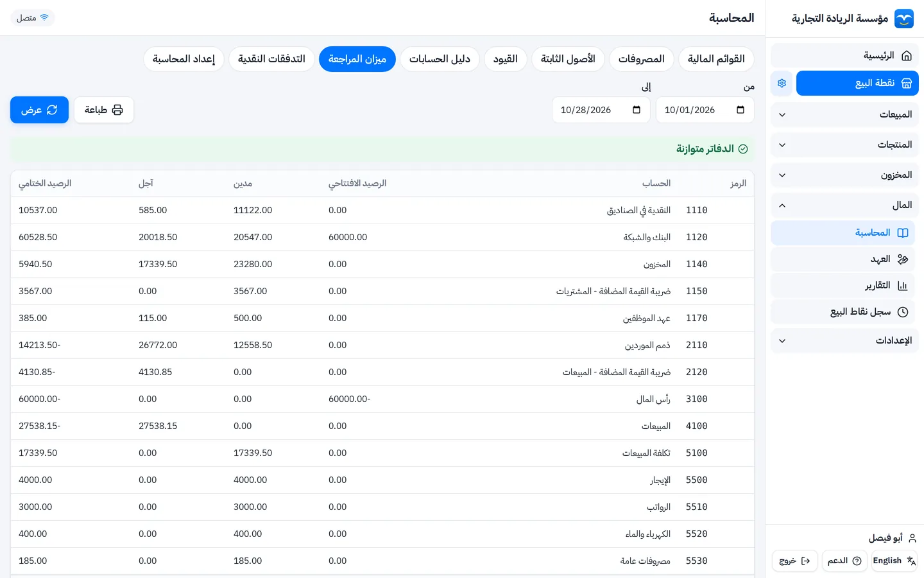Open calendar picker on the من date field
This screenshot has height=578, width=924.
pyautogui.click(x=740, y=110)
